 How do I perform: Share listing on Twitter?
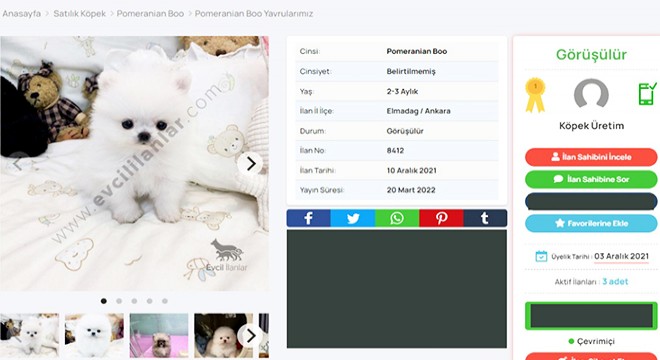pyautogui.click(x=353, y=218)
